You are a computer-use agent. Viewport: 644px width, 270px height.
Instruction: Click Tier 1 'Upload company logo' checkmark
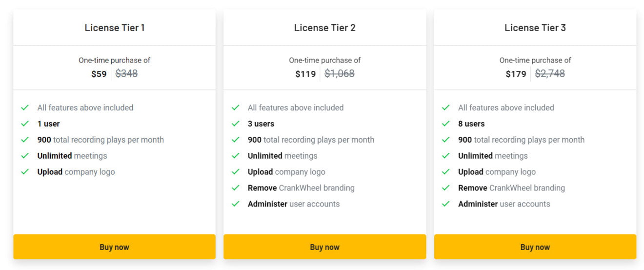coord(25,172)
